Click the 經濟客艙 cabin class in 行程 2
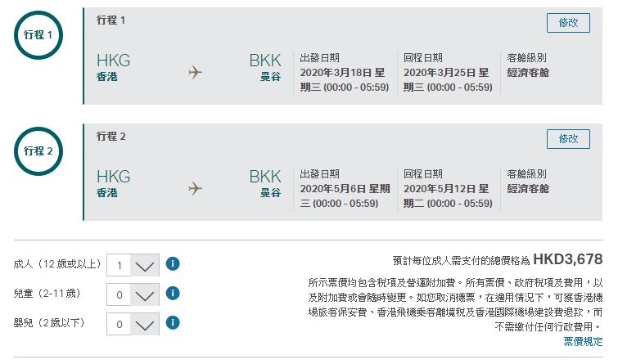618x364 pixels. pyautogui.click(x=528, y=189)
